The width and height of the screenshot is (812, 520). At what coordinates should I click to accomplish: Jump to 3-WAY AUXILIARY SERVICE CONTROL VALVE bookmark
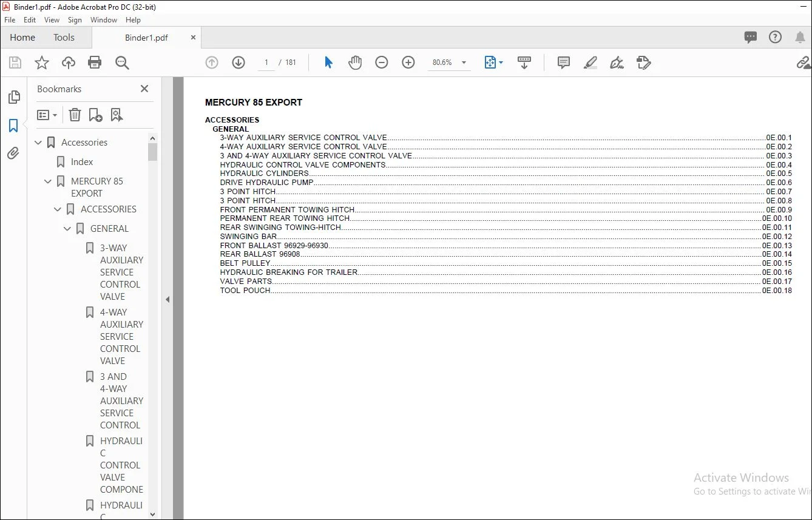coord(121,272)
